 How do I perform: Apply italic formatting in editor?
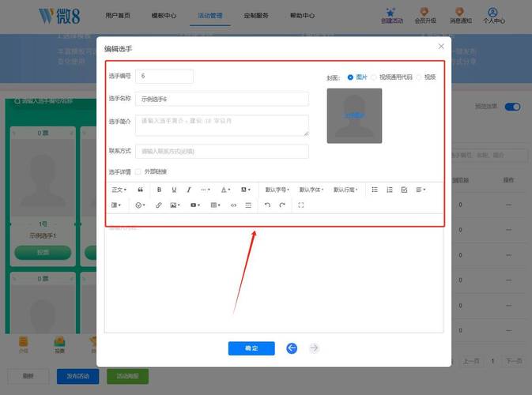(188, 190)
